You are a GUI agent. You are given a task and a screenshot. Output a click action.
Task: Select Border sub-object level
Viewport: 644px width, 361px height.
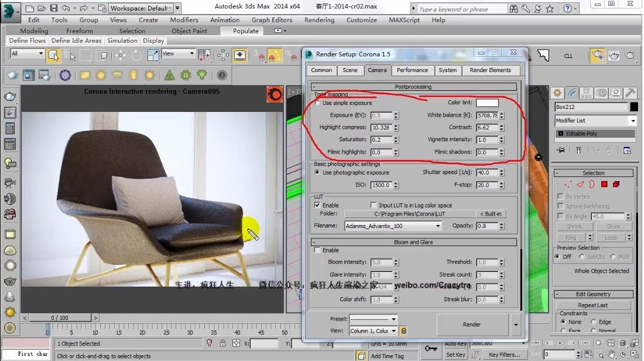click(592, 184)
